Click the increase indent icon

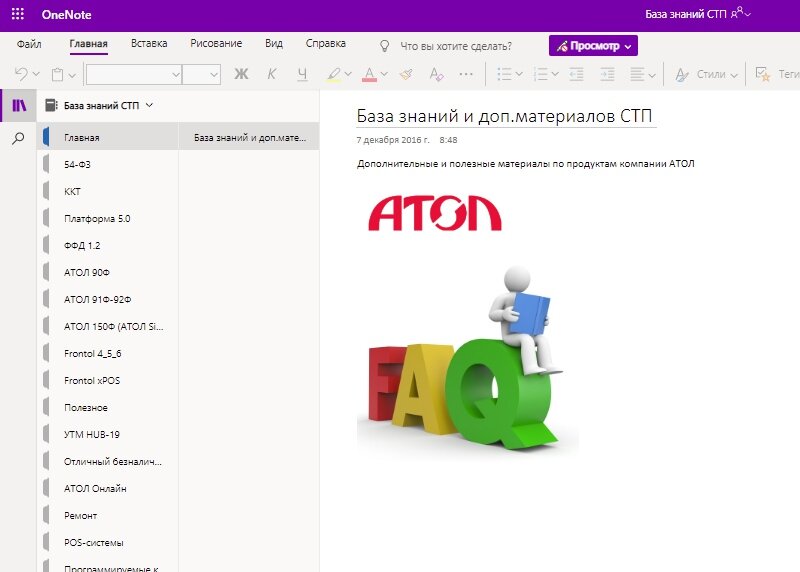click(x=607, y=74)
